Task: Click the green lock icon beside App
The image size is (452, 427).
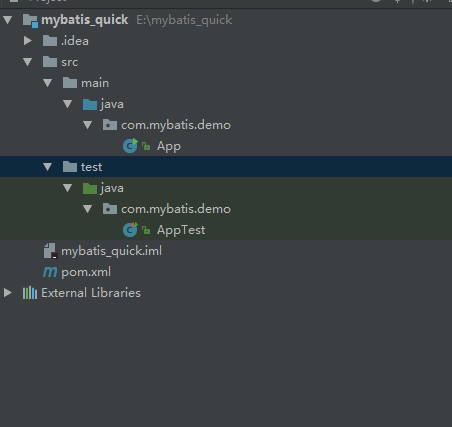Action: [146, 146]
